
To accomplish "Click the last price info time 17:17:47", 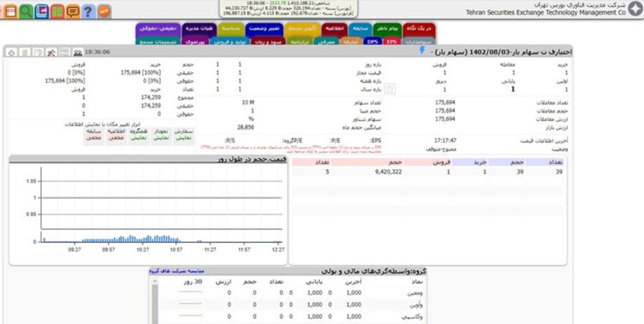I will (x=445, y=140).
